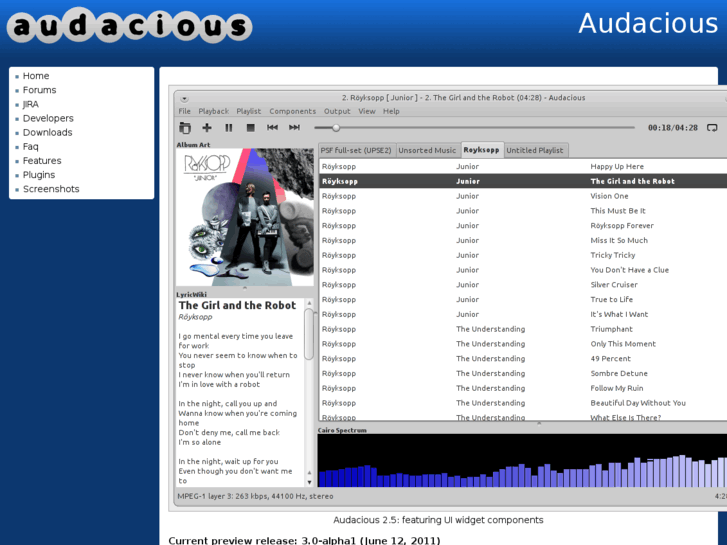Open the Features link
Viewport: 727px width, 545px height.
(x=42, y=161)
